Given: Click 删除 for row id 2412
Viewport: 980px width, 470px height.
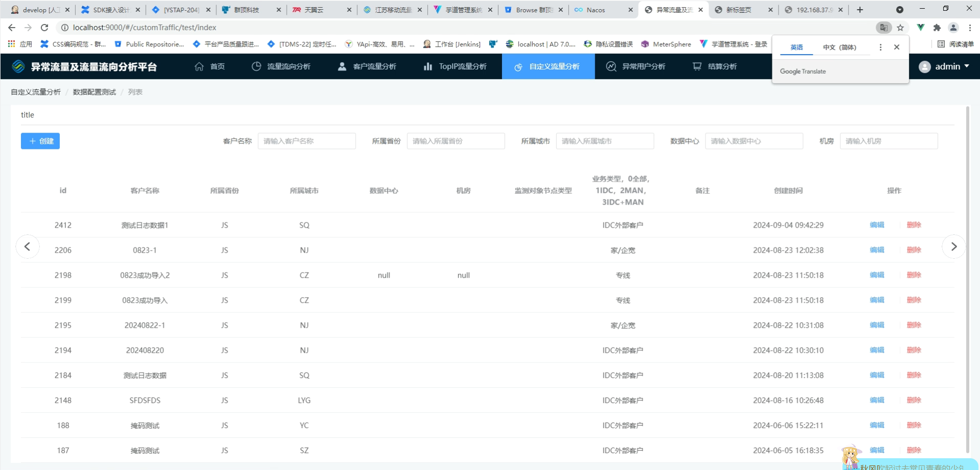Looking at the screenshot, I should tap(914, 225).
